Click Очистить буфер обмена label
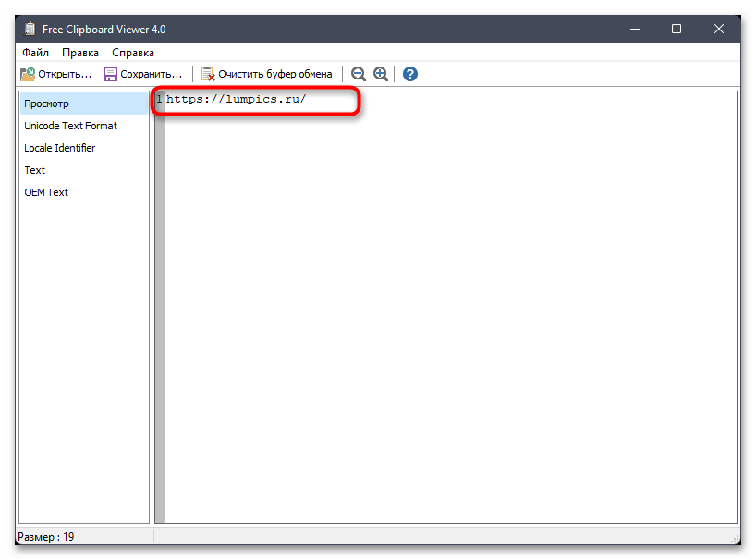This screenshot has height=560, width=756. [x=274, y=74]
